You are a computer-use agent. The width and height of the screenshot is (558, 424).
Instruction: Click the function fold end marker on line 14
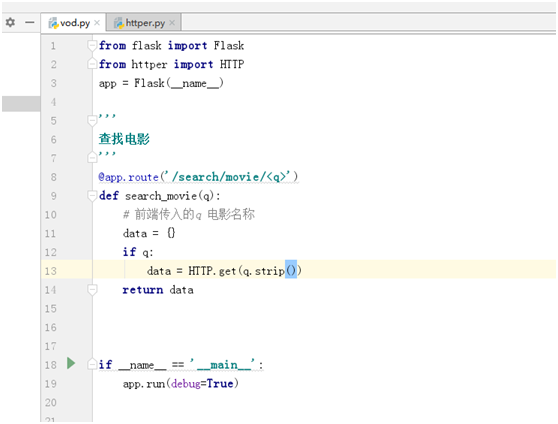pyautogui.click(x=92, y=290)
